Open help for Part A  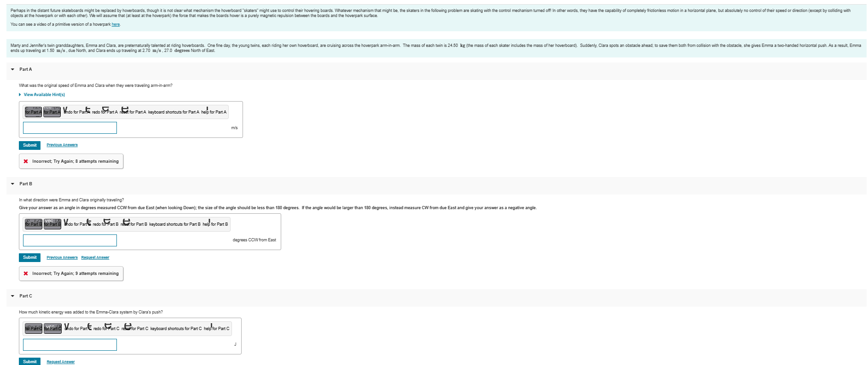214,112
